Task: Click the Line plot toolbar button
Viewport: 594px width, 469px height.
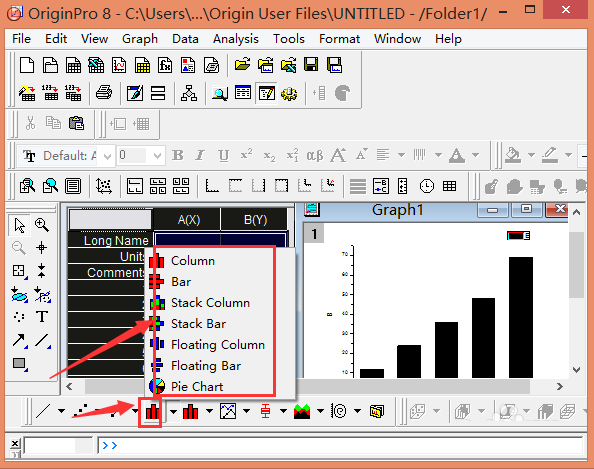Action: (x=43, y=411)
